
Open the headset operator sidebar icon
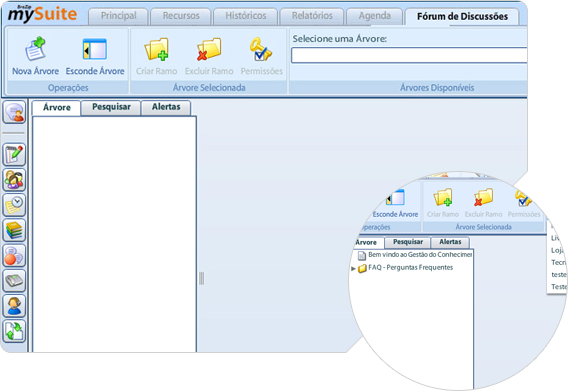(x=14, y=306)
